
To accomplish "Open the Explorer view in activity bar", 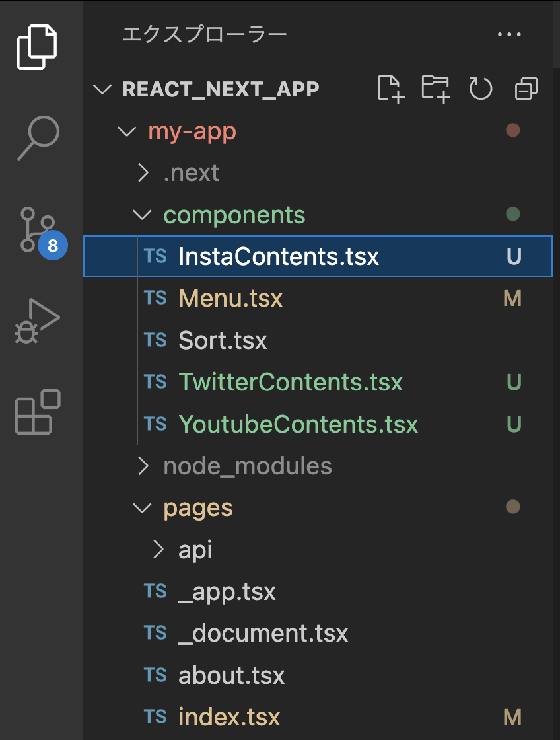I will tap(38, 46).
